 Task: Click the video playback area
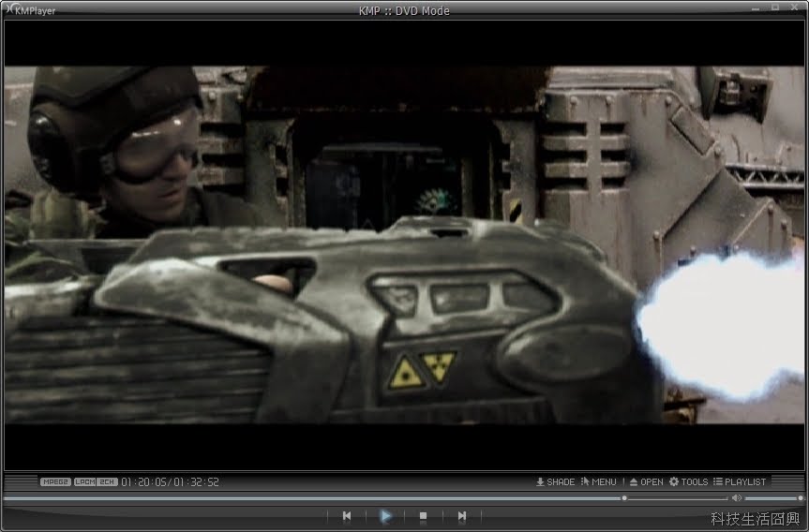(x=404, y=244)
